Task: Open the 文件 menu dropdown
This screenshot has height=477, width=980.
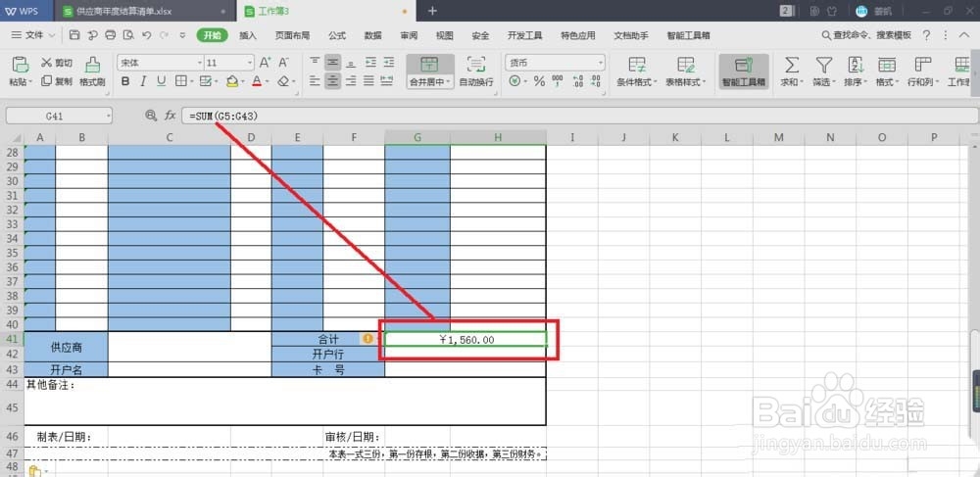Action: point(33,35)
